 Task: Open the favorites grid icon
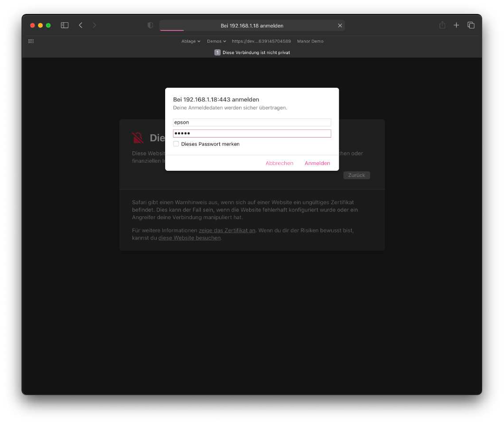(31, 41)
